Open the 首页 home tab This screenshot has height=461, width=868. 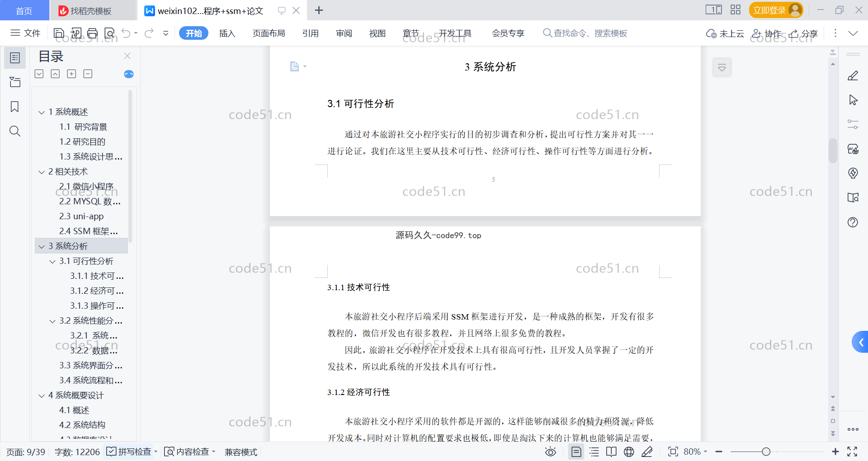point(24,10)
